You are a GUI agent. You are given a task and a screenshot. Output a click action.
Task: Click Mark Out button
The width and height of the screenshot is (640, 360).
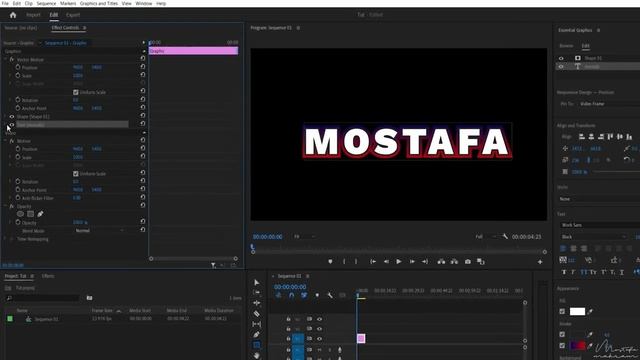point(356,262)
